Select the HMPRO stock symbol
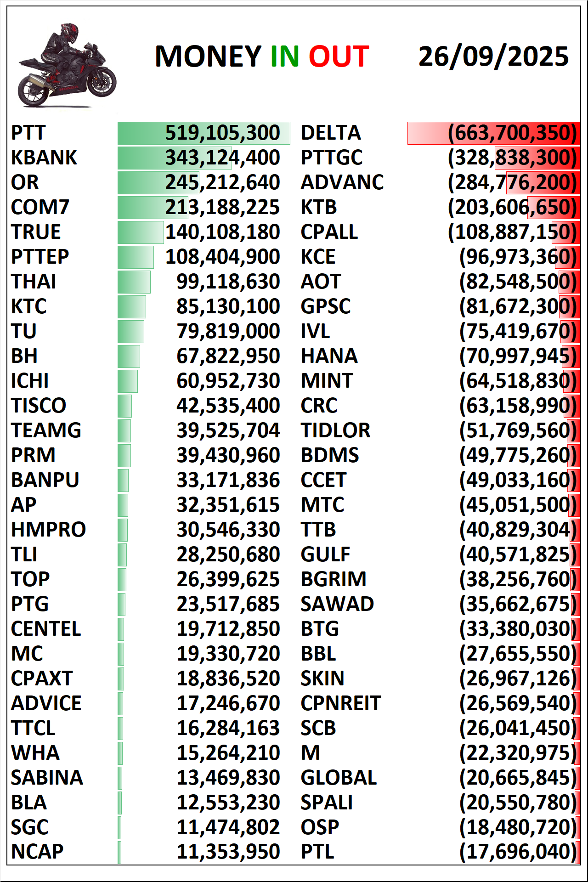Viewport: 588px width, 882px height. tap(48, 530)
